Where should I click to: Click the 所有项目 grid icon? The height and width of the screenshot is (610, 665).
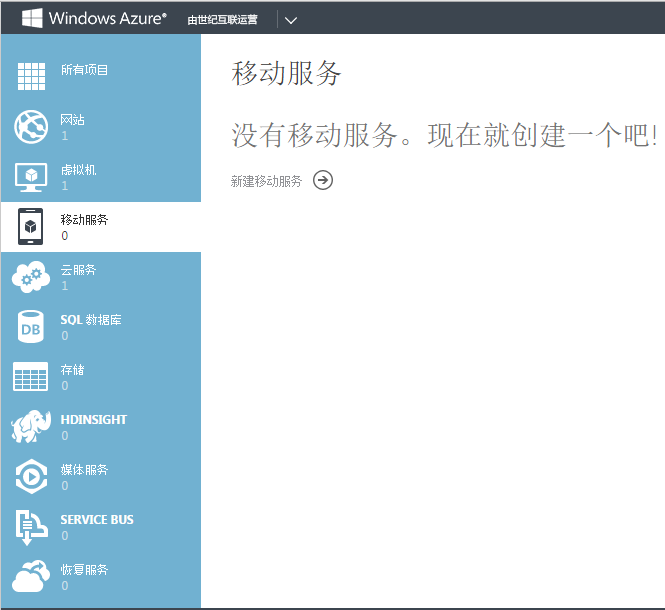(31, 76)
